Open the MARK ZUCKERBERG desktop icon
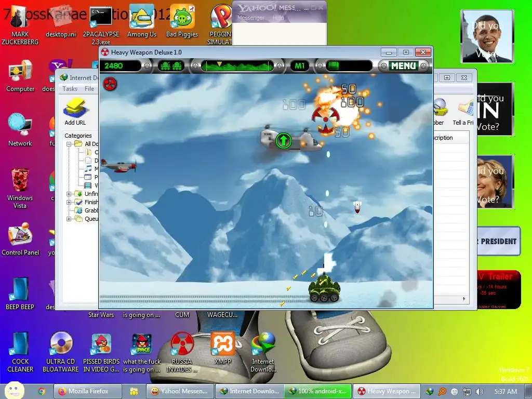The height and width of the screenshot is (399, 532). coord(20,24)
